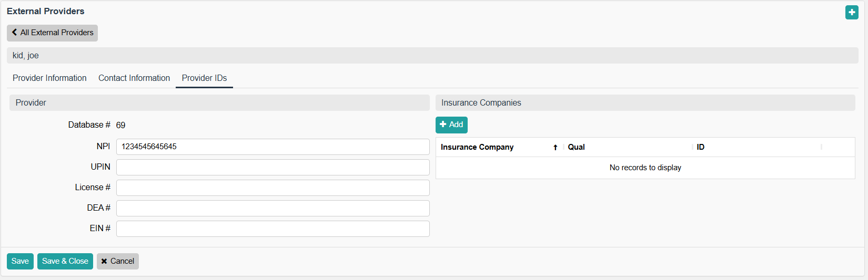The image size is (868, 280).
Task: Click into the NPI number field
Action: pos(272,147)
